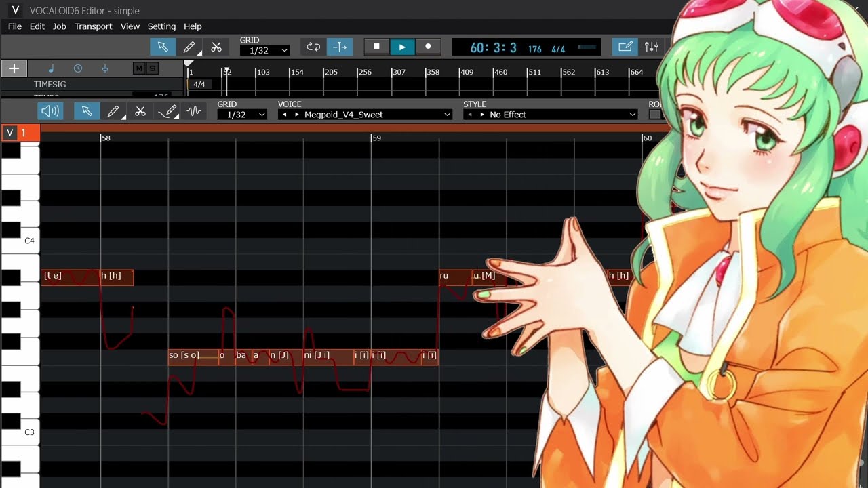Click measure 58 on piano roll ruler
The height and width of the screenshot is (488, 868).
click(x=106, y=138)
